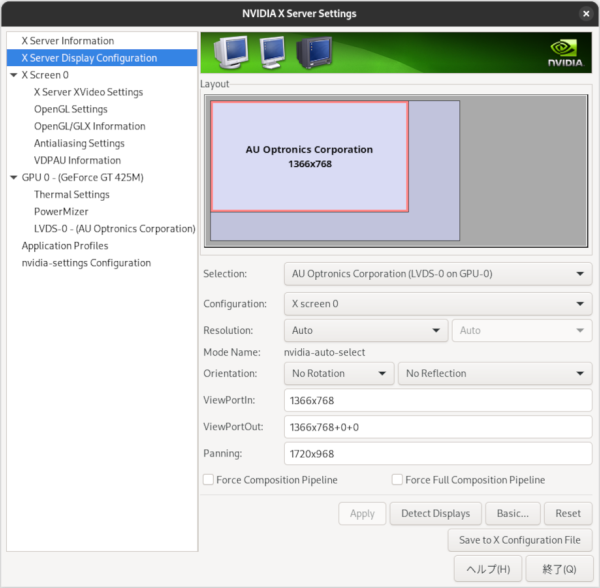Collapse the GPU 0 GeForce GT 425M node
Screen dimensions: 600x588
tap(14, 178)
